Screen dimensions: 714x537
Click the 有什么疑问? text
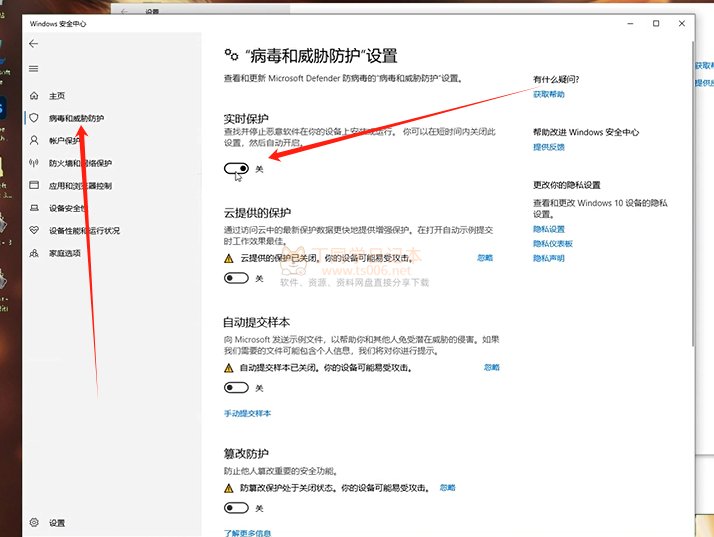pos(556,79)
